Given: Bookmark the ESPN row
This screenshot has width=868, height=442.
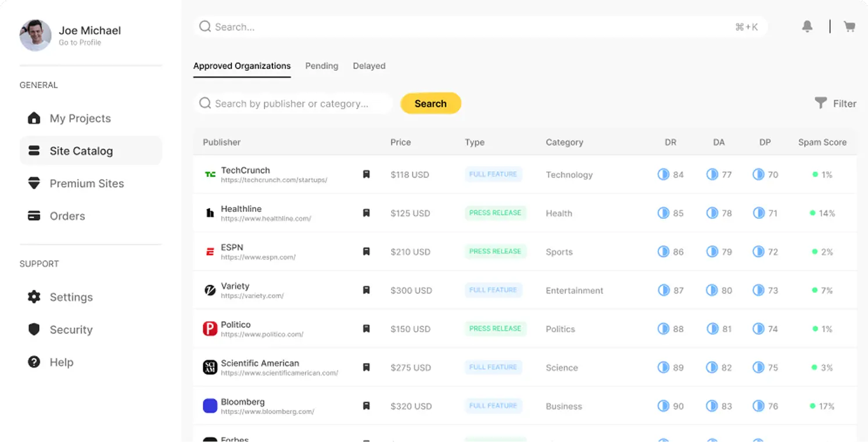Looking at the screenshot, I should click(x=366, y=251).
